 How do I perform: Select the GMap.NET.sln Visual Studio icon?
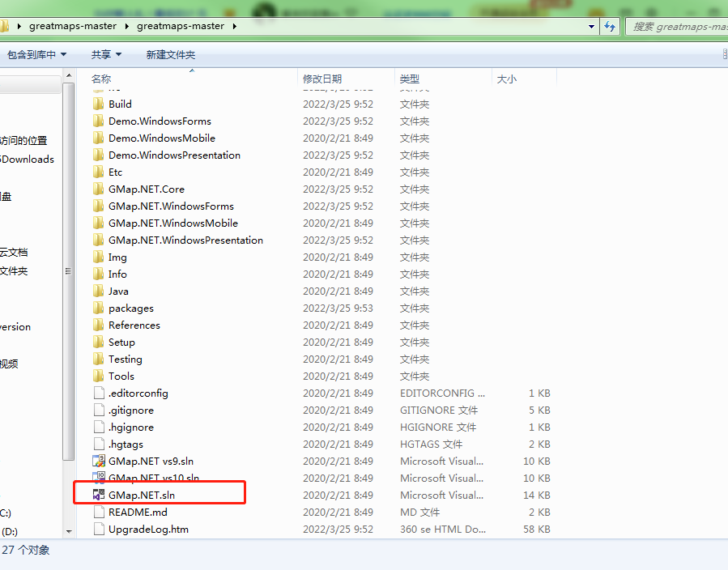tap(99, 496)
